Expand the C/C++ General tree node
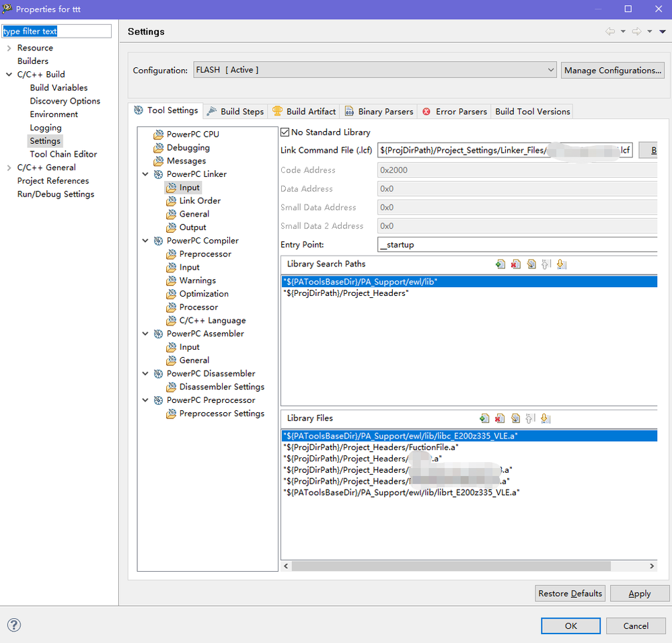Screen dimensions: 672x643 coord(9,168)
